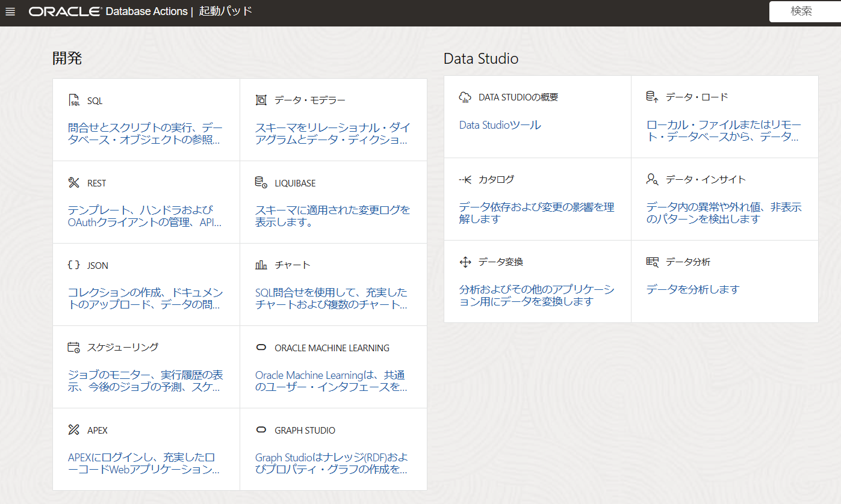Click the REST tools icon
This screenshot has width=841, height=504.
tap(74, 183)
